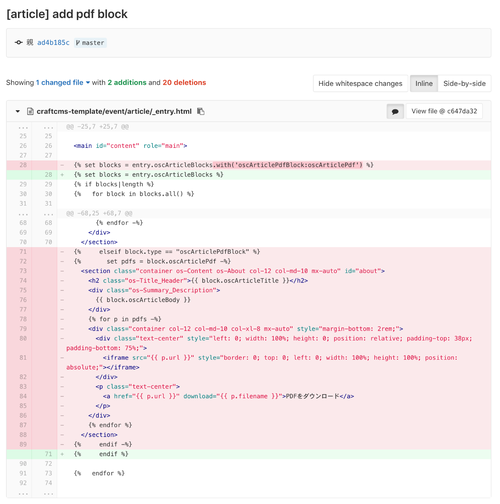Click the 1 changed file link
Viewport: 500px width, 504px height.
click(x=60, y=82)
